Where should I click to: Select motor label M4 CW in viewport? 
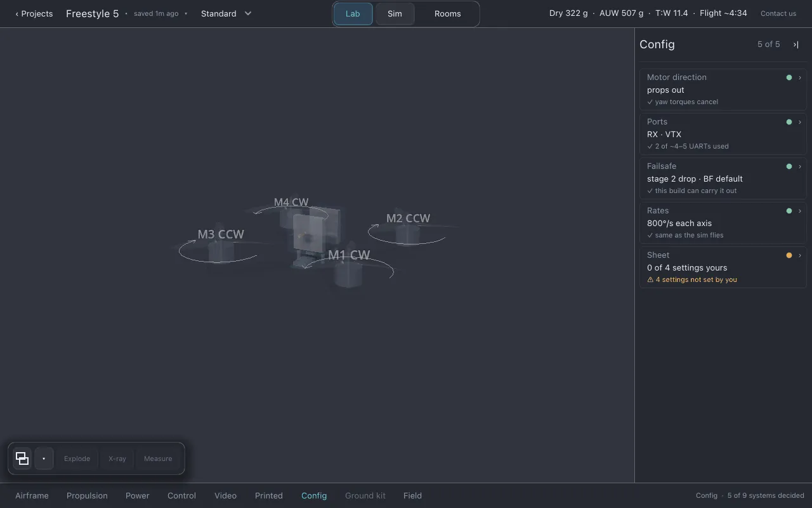pyautogui.click(x=291, y=202)
